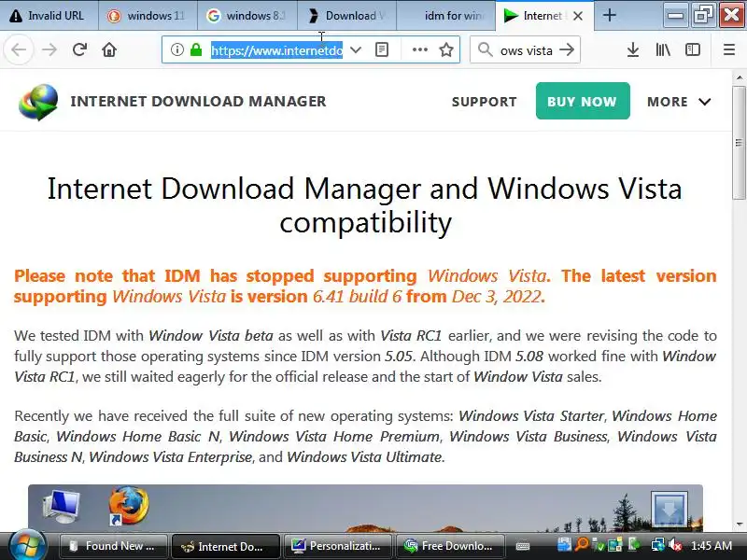Screen dimensions: 747x560
Task: Click the orange magnifier tray icon
Action: (581, 545)
